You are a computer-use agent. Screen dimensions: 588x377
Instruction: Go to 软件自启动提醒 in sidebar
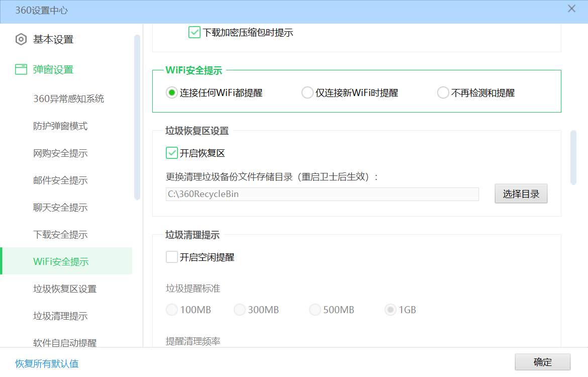coord(65,342)
